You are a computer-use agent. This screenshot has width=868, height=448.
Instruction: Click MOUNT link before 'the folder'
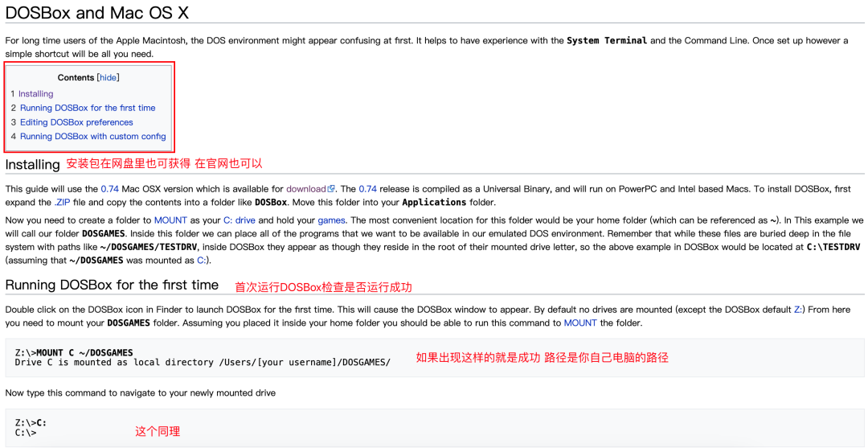[x=581, y=323]
